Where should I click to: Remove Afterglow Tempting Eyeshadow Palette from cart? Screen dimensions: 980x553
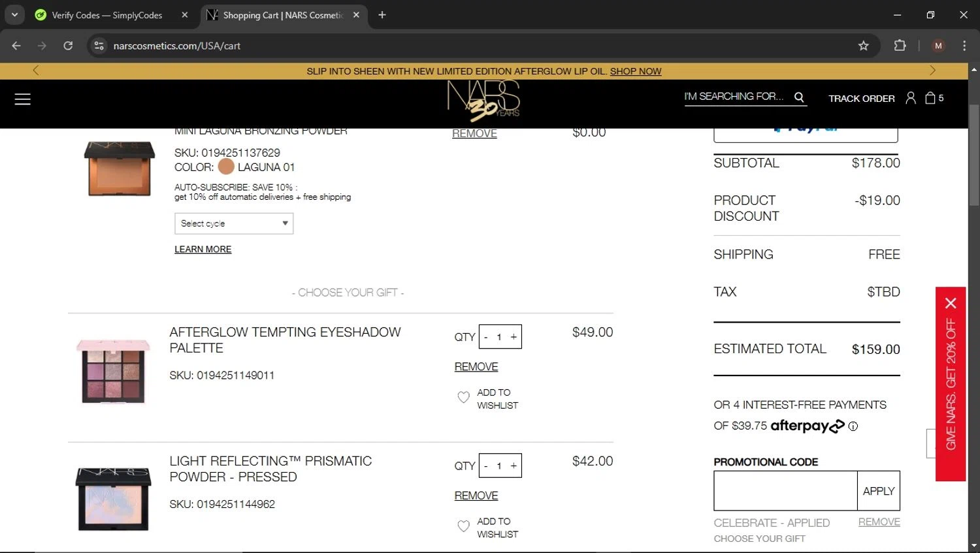point(476,367)
